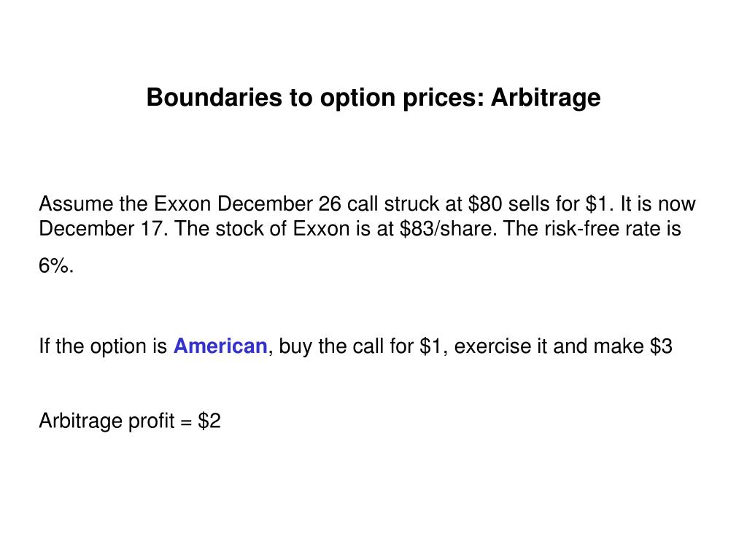Click the words buy the call
This screenshot has width=747, height=560.
(331, 346)
